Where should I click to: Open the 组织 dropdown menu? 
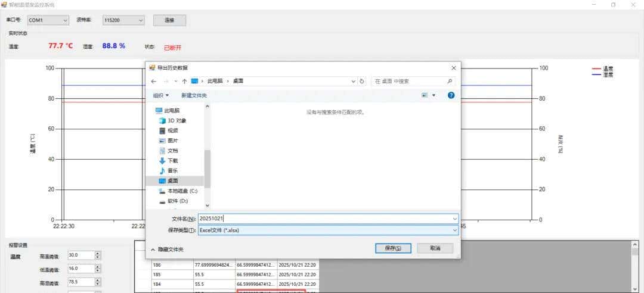coord(160,96)
